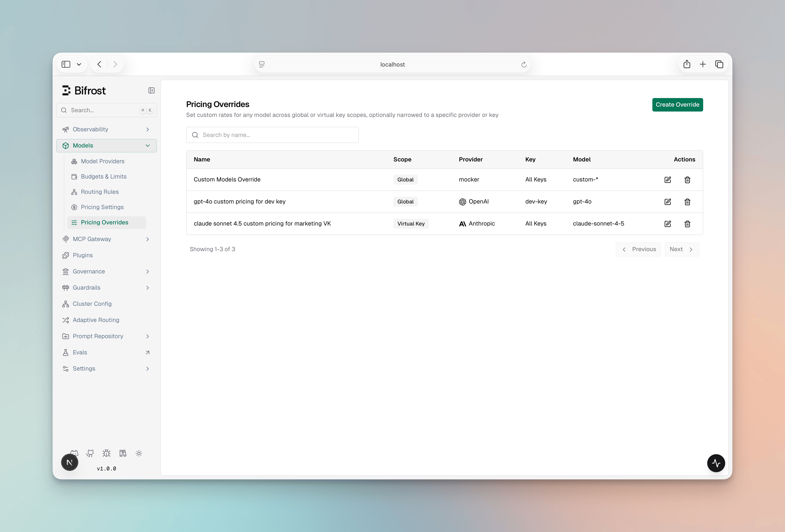Image resolution: width=785 pixels, height=532 pixels.
Task: Click the 'Custom Models Override' name cell
Action: point(227,179)
